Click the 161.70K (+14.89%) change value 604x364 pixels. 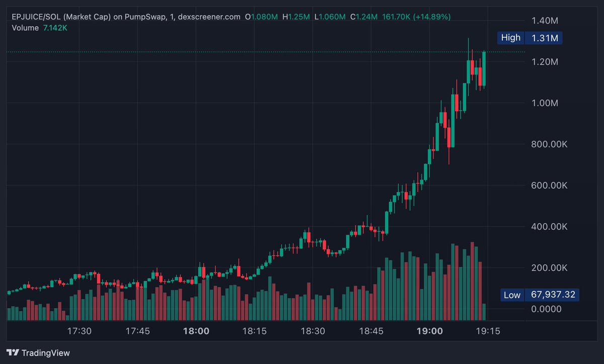point(417,17)
